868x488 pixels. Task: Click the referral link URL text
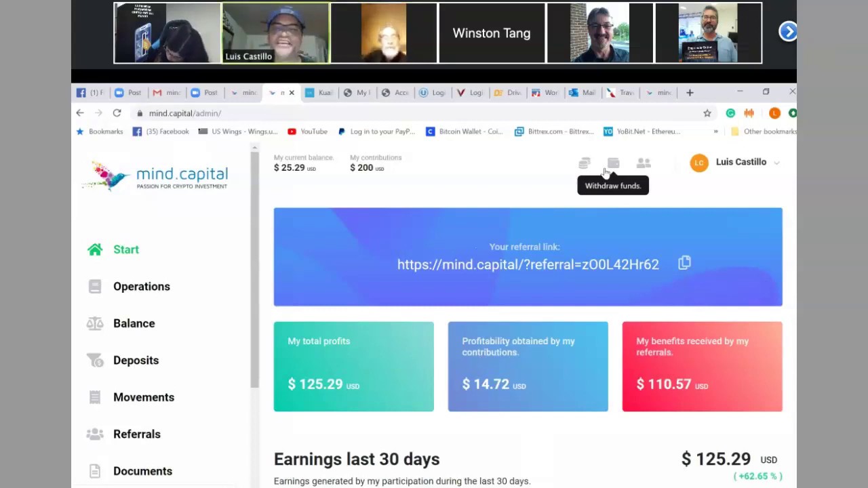[x=528, y=264]
